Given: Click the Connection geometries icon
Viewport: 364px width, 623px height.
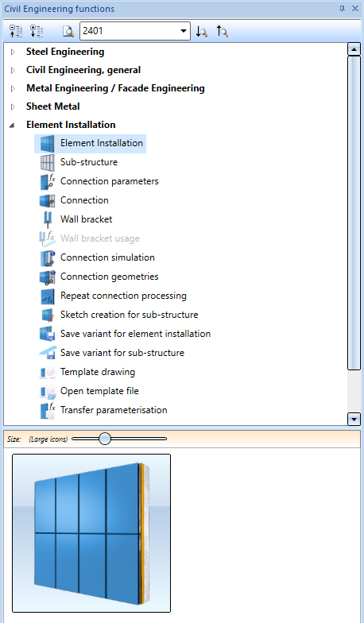Looking at the screenshot, I should [x=48, y=277].
